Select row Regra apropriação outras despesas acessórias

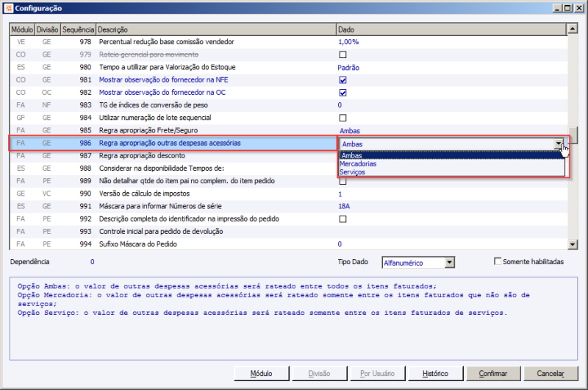[173, 143]
